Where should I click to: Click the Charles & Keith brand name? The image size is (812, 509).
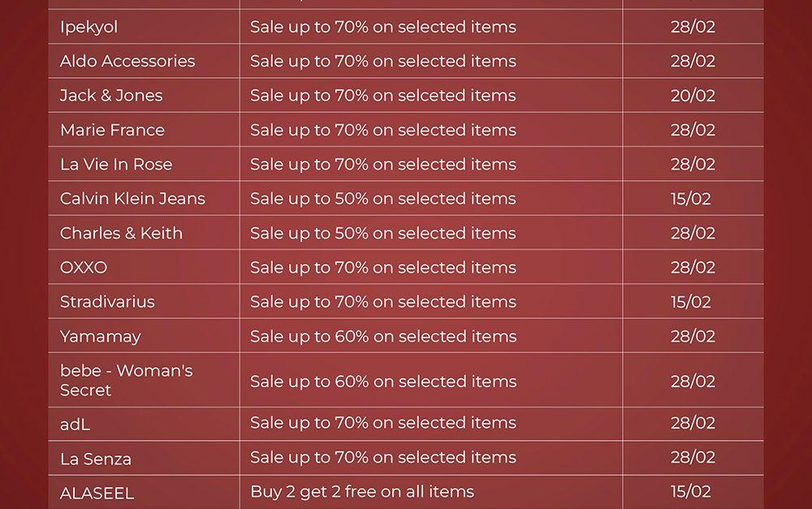(121, 233)
